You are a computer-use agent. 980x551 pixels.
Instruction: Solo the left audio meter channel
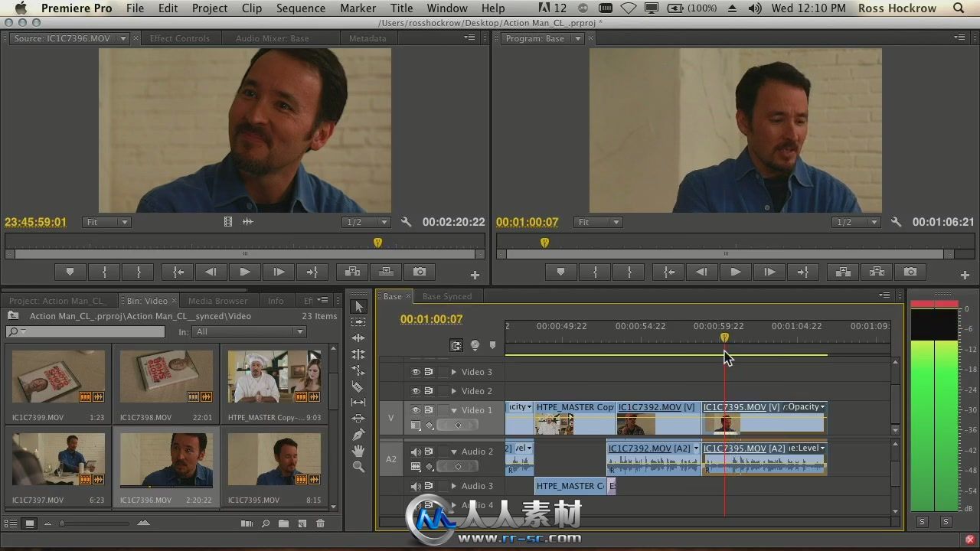click(x=922, y=522)
